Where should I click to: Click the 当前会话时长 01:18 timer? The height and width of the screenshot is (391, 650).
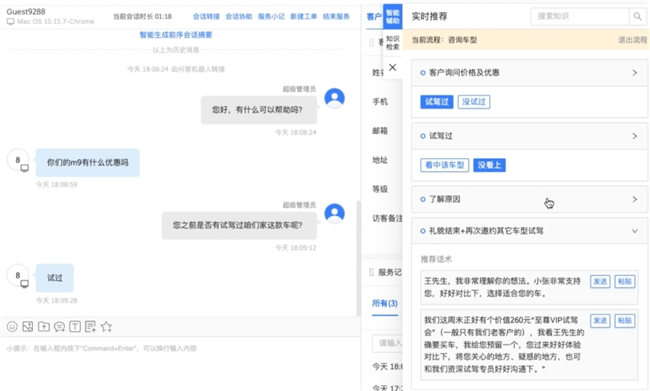tap(142, 17)
